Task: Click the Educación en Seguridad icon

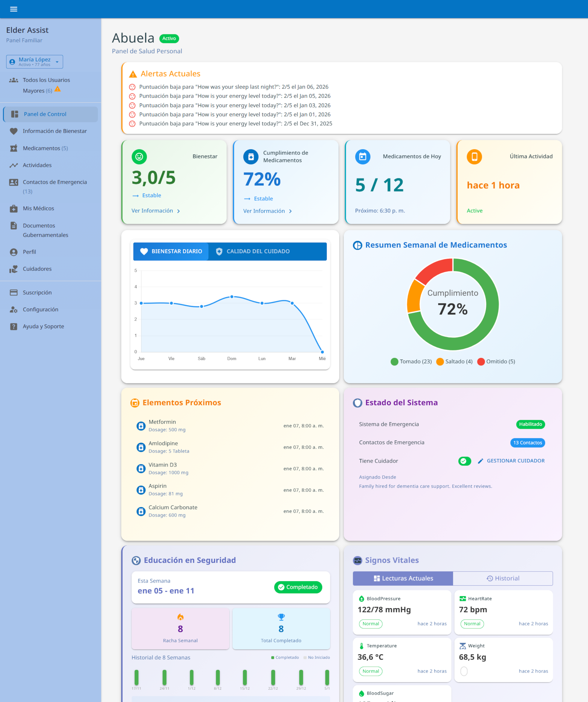Action: pyautogui.click(x=136, y=561)
